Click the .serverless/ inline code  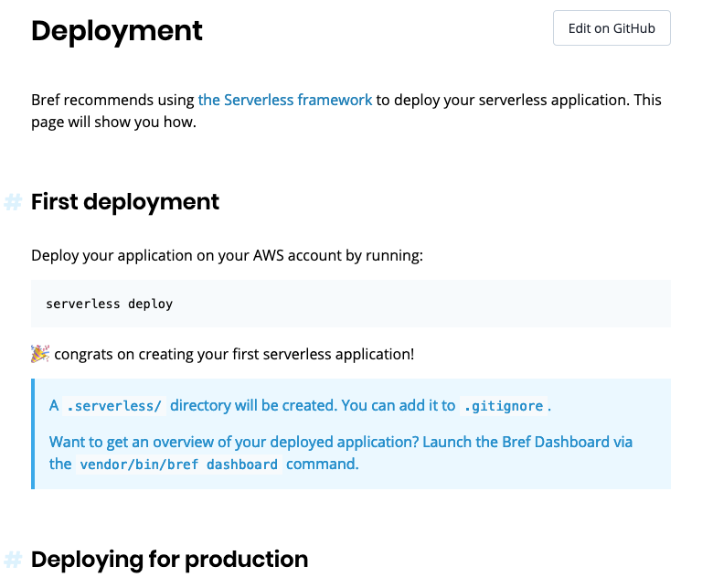click(113, 406)
